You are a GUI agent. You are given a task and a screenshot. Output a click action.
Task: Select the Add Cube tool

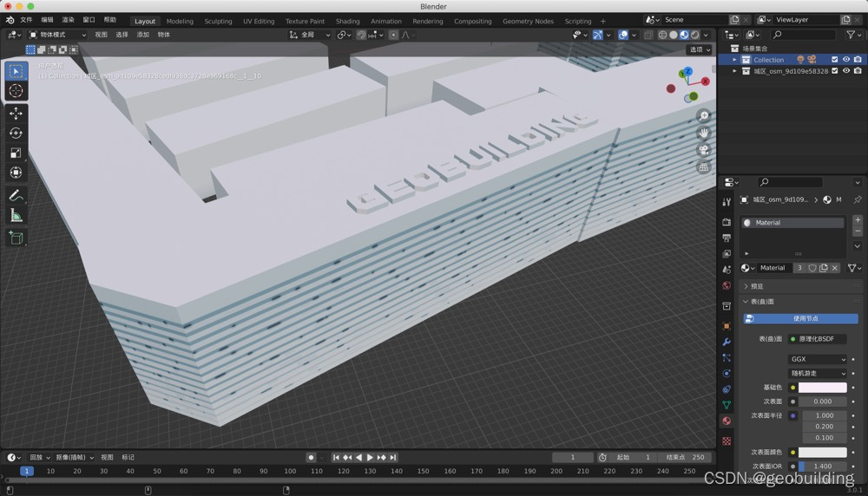(x=16, y=238)
